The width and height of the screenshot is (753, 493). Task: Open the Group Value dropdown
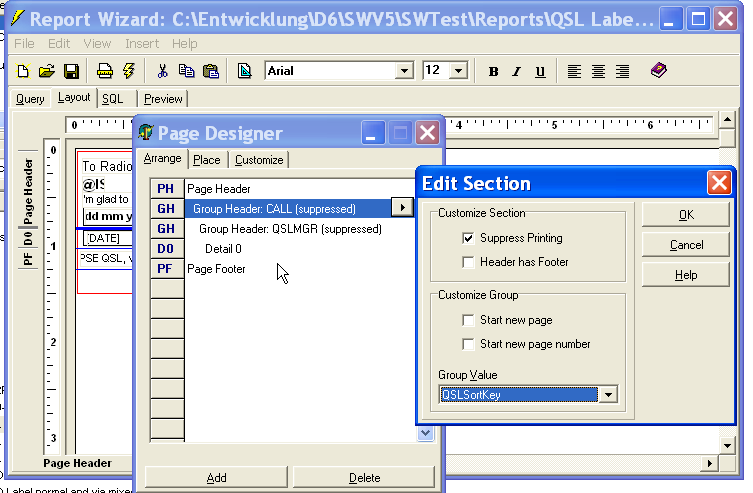[x=607, y=395]
